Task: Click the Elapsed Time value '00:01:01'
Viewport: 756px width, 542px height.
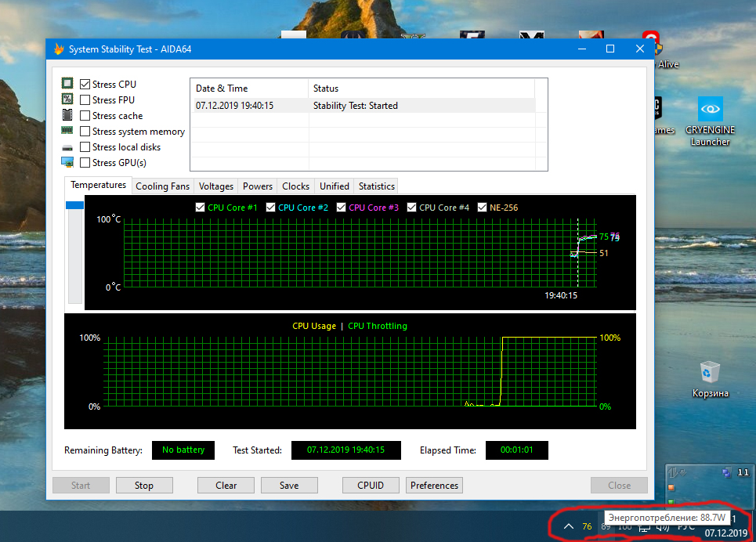Action: [x=517, y=450]
